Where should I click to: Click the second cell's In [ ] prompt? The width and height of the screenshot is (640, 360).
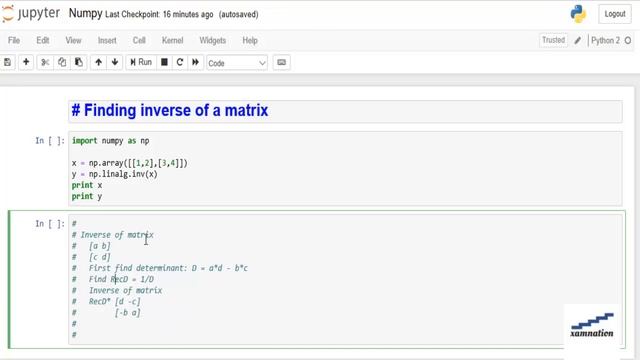coord(50,224)
